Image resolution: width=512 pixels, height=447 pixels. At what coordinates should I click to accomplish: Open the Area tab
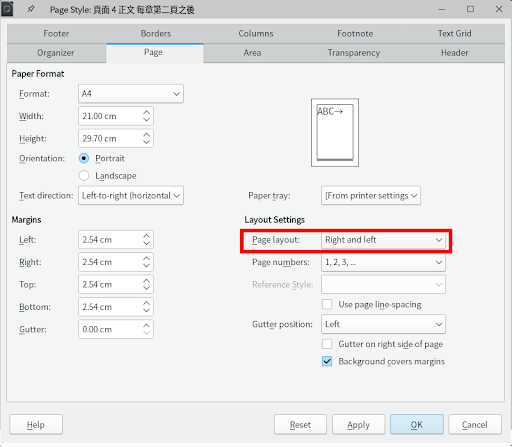(252, 53)
